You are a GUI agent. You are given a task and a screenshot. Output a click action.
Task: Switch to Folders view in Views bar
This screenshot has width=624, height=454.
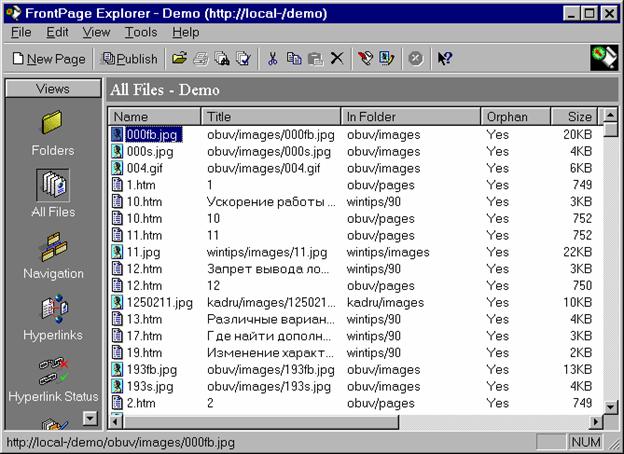(52, 133)
